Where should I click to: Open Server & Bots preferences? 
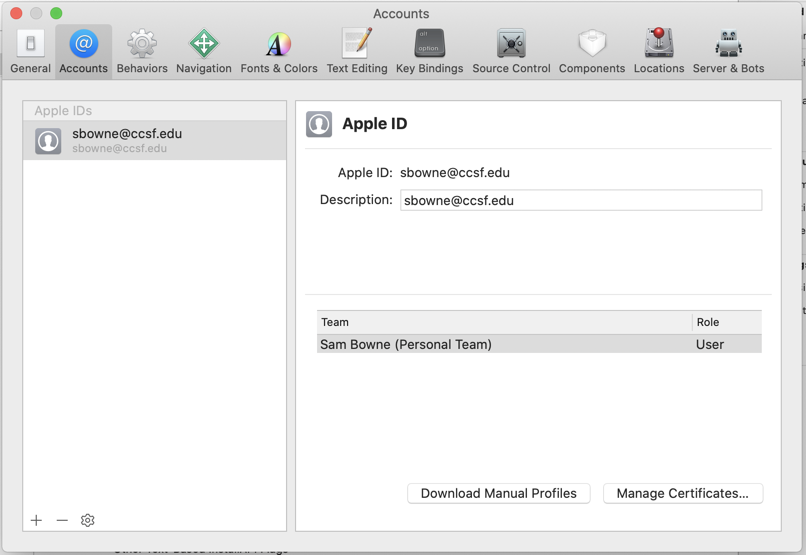click(728, 50)
